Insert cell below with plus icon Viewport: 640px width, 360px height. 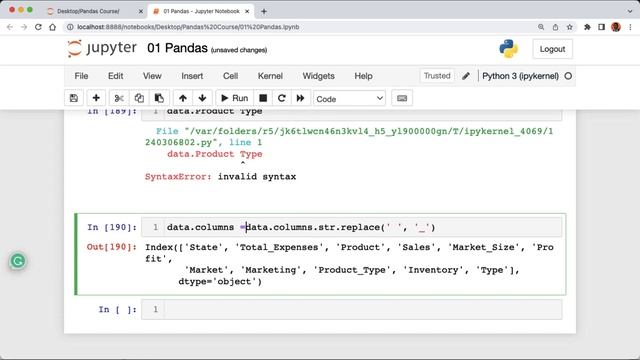[96, 98]
